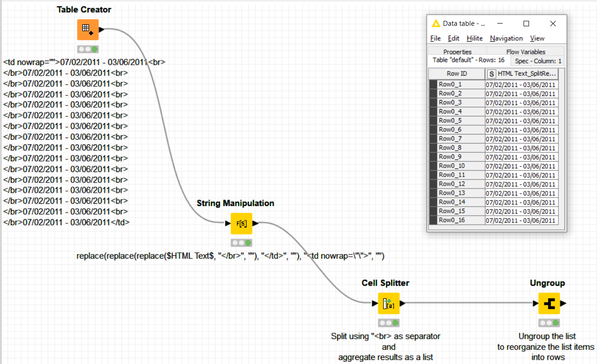This screenshot has height=364, width=597.
Task: Open the File menu
Action: [435, 38]
